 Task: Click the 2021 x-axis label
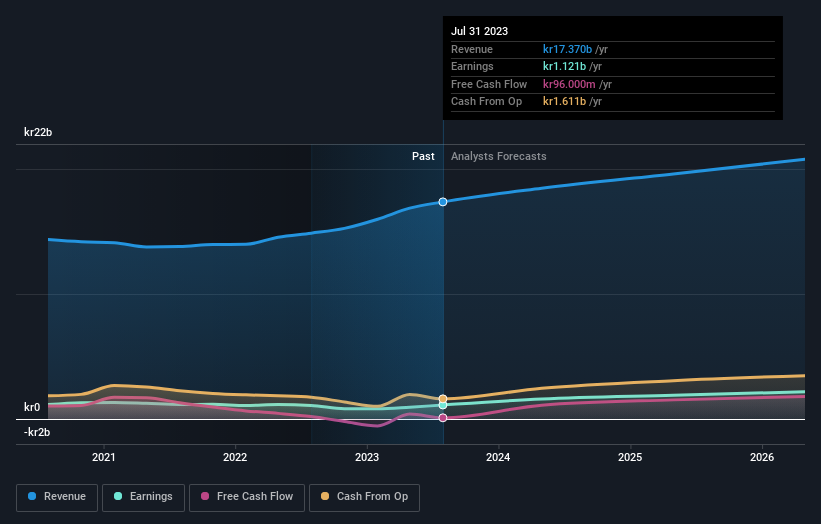pos(104,457)
